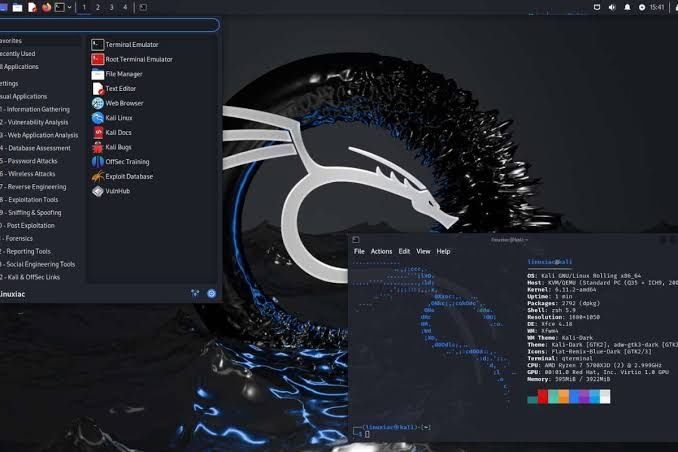Screen dimensions: 678x452
Task: Open Web Application Analysis category
Action: pyautogui.click(x=39, y=135)
